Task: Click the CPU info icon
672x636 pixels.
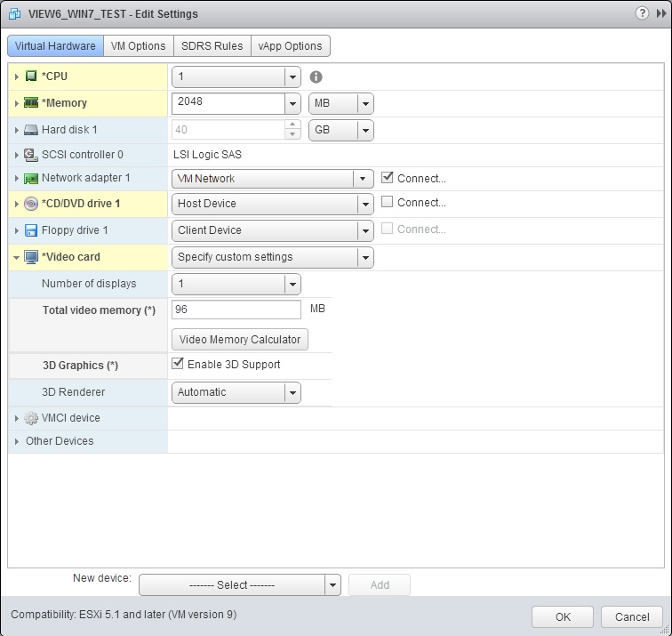Action: [x=316, y=76]
